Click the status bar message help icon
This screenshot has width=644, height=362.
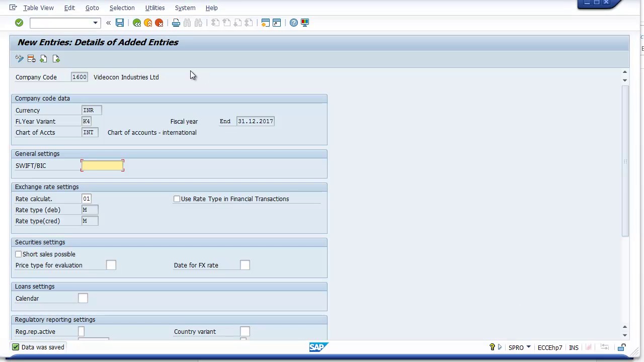tap(492, 347)
